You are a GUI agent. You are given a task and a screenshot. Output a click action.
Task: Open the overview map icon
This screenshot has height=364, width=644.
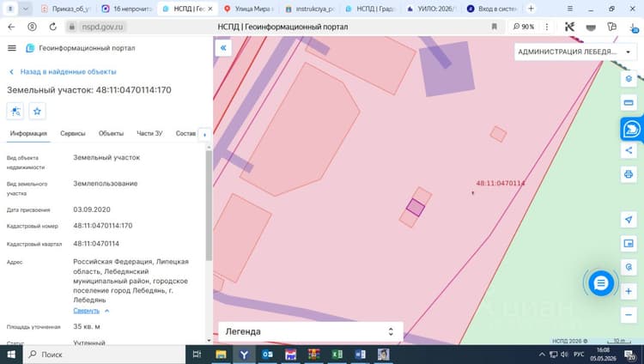(x=629, y=243)
